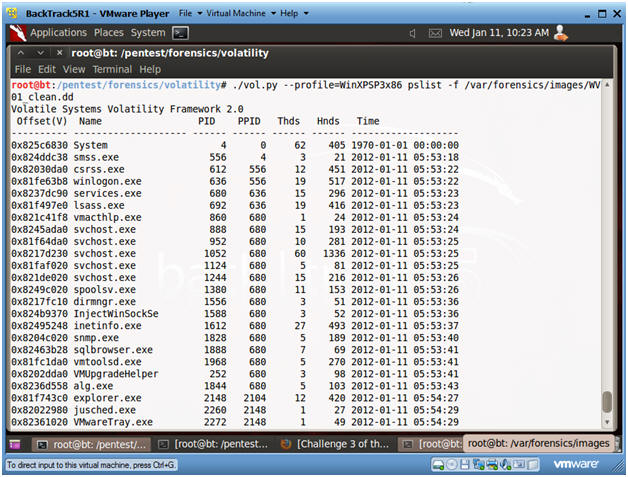Viewport: 628px width, 477px height.
Task: Launch terminal from top panel icon
Action: tap(180, 33)
